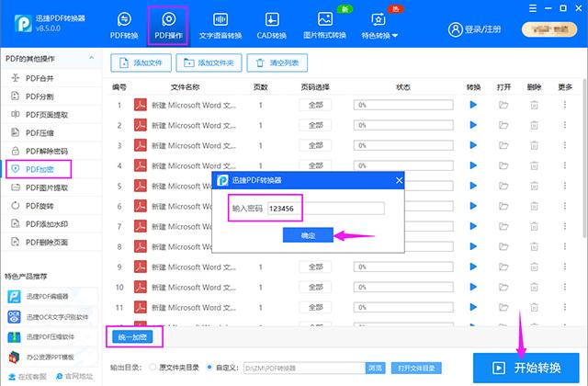Open the 图片格式转换 tab
This screenshot has height=386, width=588.
tap(324, 26)
